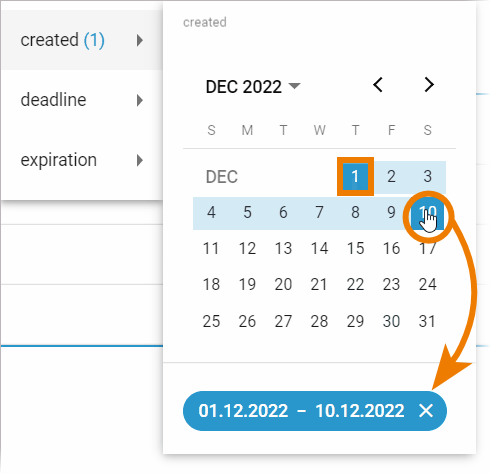Choose December 6 in highlighted range
The height and width of the screenshot is (474, 491).
283,212
